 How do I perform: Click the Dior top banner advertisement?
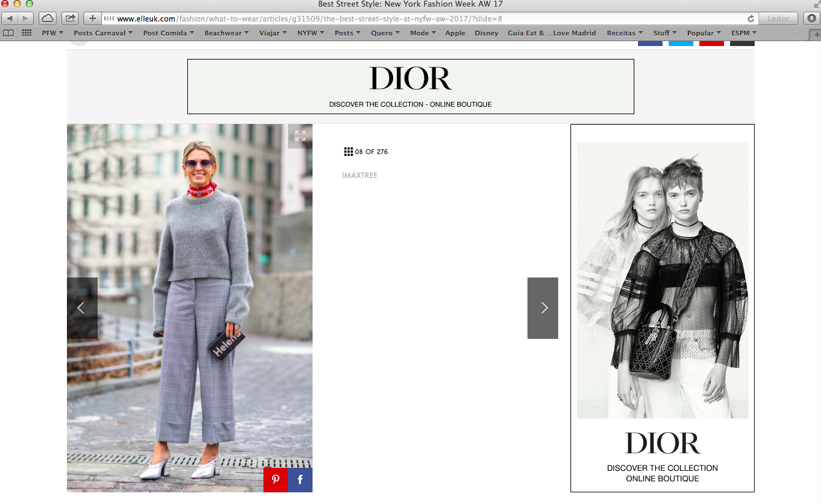pos(410,87)
